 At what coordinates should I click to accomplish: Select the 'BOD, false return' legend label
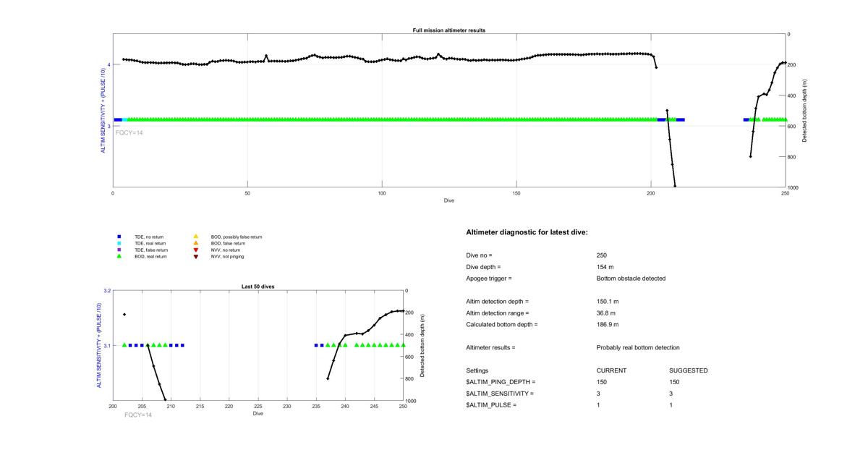click(228, 243)
